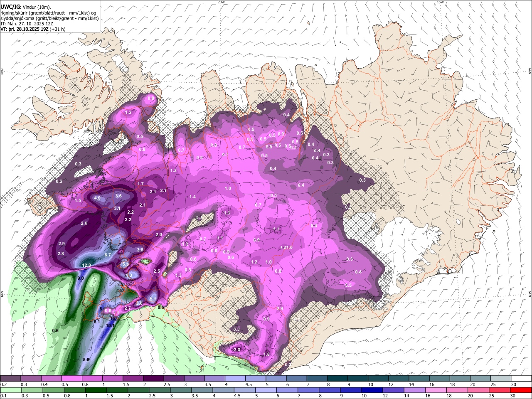Click the 'VT: Þri. 28.10.2025 19Z (+31 h)' line
The image size is (532, 399).
click(33, 29)
